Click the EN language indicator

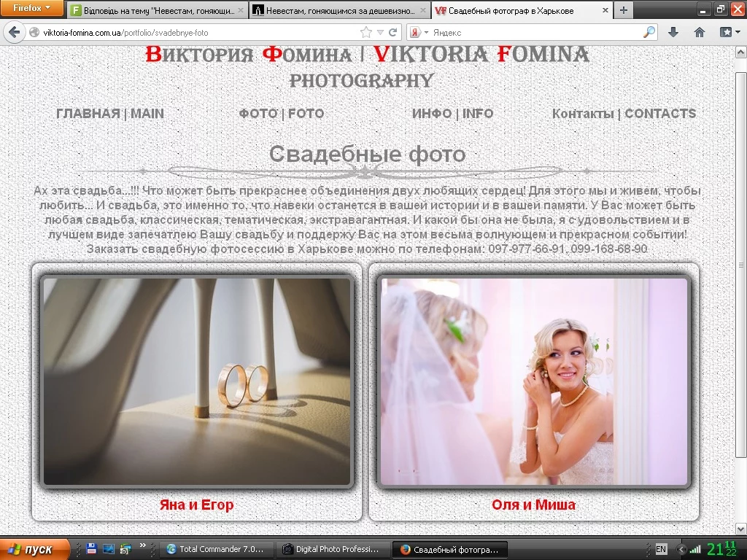click(661, 549)
